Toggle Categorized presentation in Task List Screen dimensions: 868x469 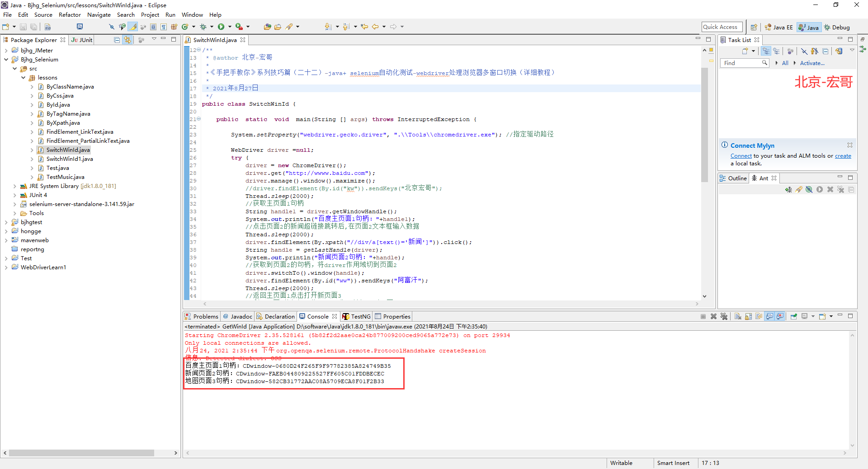point(766,51)
